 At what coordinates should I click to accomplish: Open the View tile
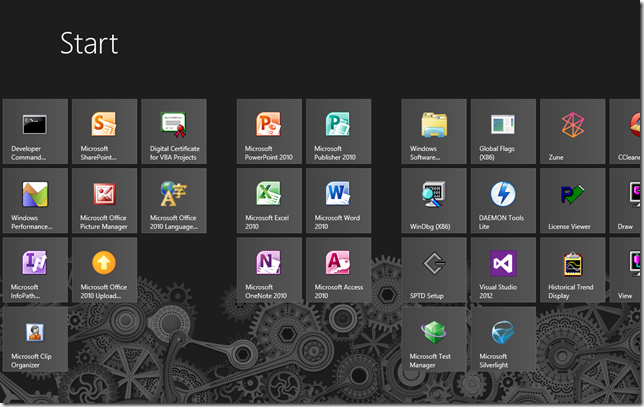click(x=625, y=270)
